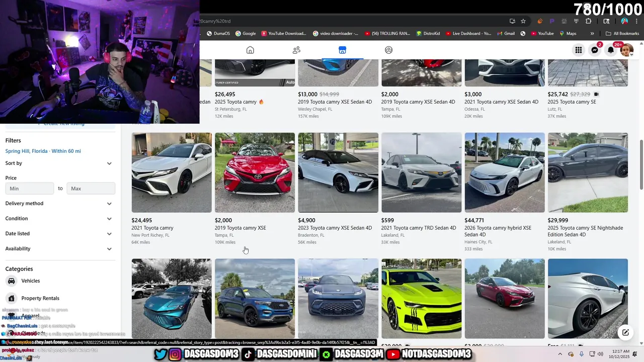Click Vehicles category label
This screenshot has width=644, height=362.
pos(31,281)
